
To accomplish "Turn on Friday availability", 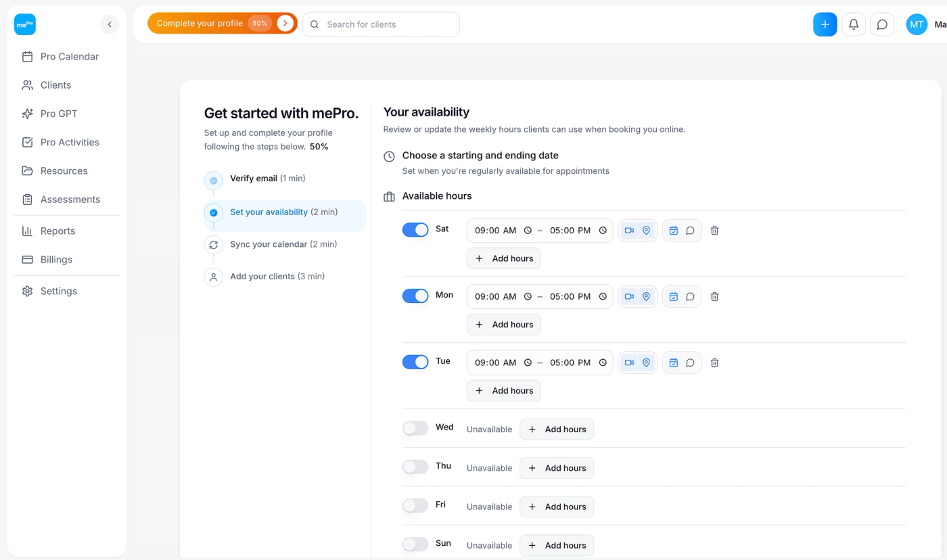I will (x=415, y=505).
